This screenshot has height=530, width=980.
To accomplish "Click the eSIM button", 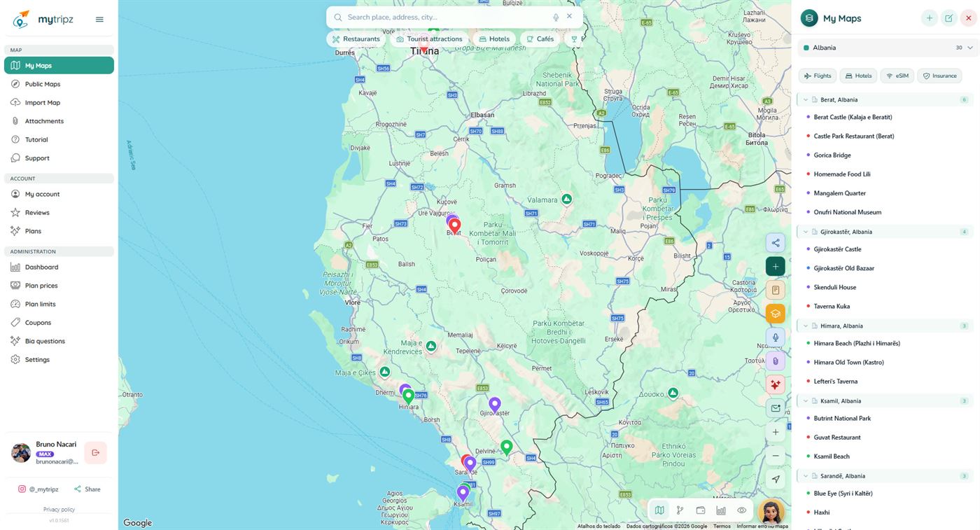I will pos(897,76).
